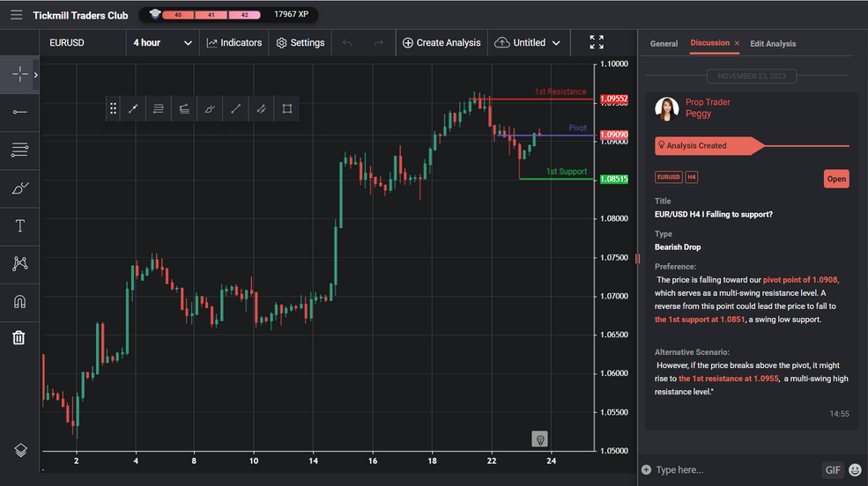This screenshot has width=868, height=486.
Task: Click the '1st resistance at 1.0955' highlighted text
Action: [x=729, y=379]
